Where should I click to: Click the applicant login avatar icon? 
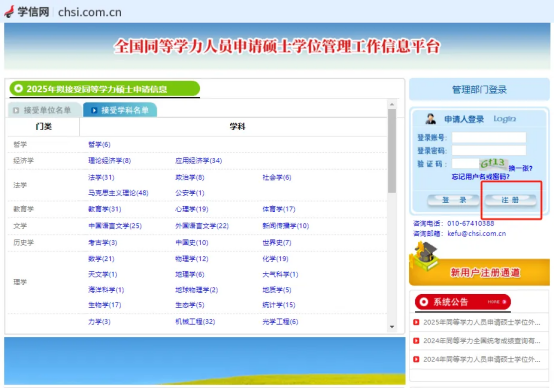tap(430, 119)
